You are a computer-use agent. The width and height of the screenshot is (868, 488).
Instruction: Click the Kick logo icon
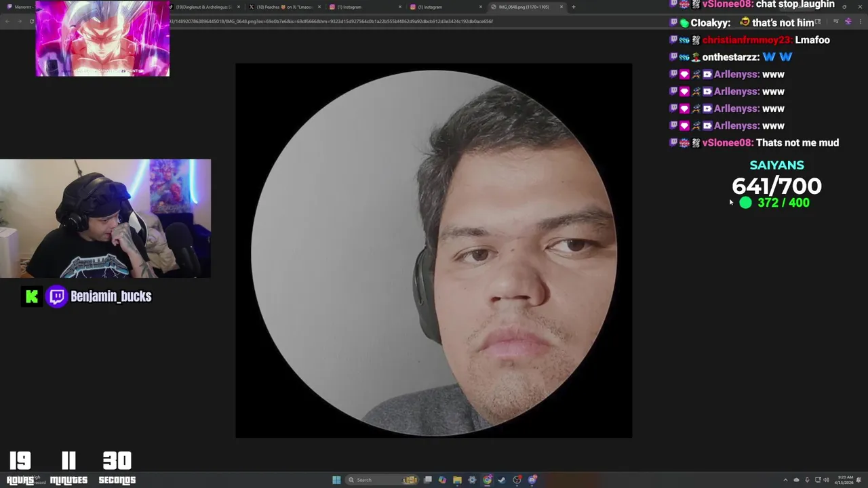point(31,296)
